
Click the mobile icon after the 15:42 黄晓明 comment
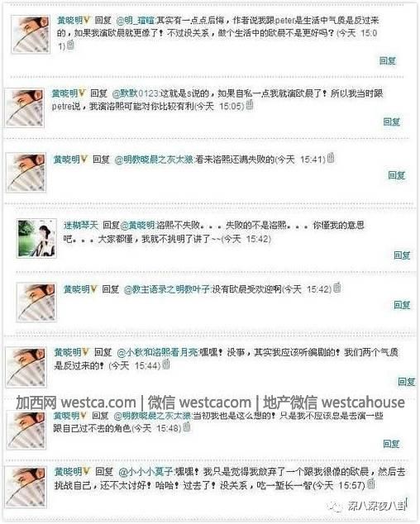(337, 288)
